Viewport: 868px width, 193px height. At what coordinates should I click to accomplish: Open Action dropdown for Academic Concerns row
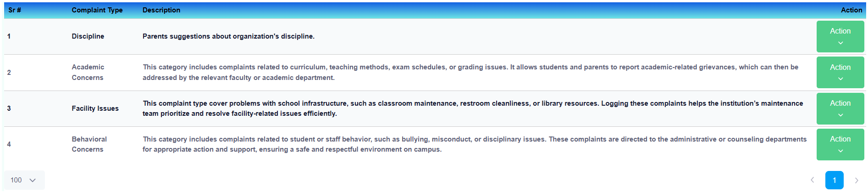click(x=840, y=73)
